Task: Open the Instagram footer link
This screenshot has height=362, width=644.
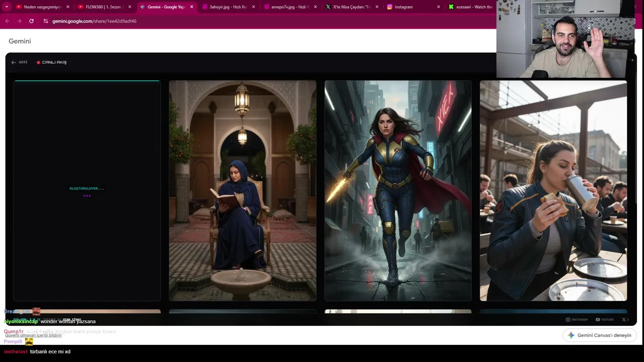Action: click(577, 319)
